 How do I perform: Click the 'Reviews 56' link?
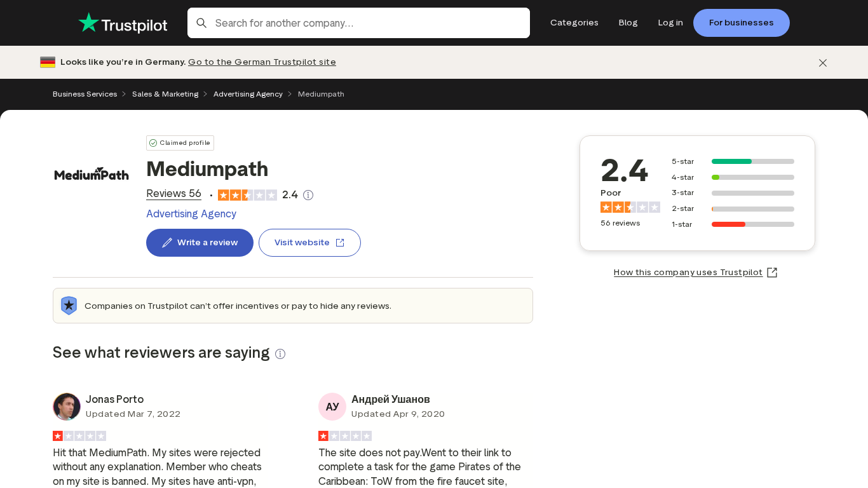(x=173, y=194)
